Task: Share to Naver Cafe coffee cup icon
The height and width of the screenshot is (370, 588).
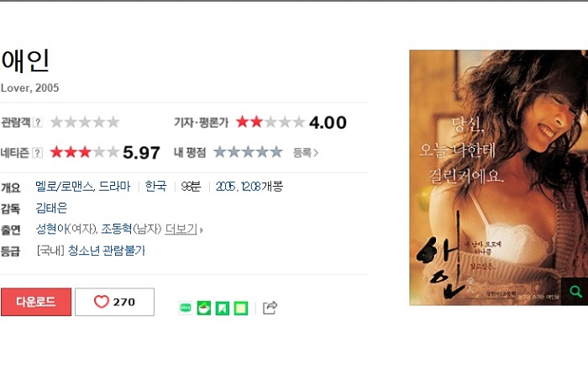Action: 204,308
